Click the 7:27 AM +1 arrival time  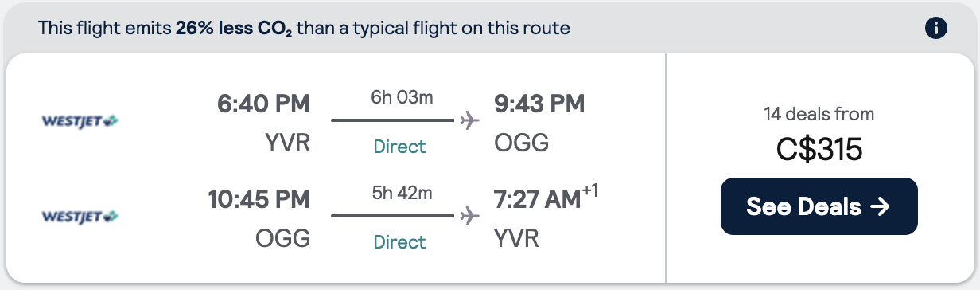(x=546, y=199)
